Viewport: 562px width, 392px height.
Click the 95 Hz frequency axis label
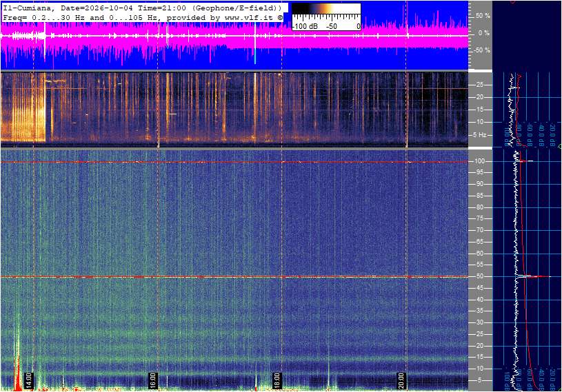tap(479, 172)
